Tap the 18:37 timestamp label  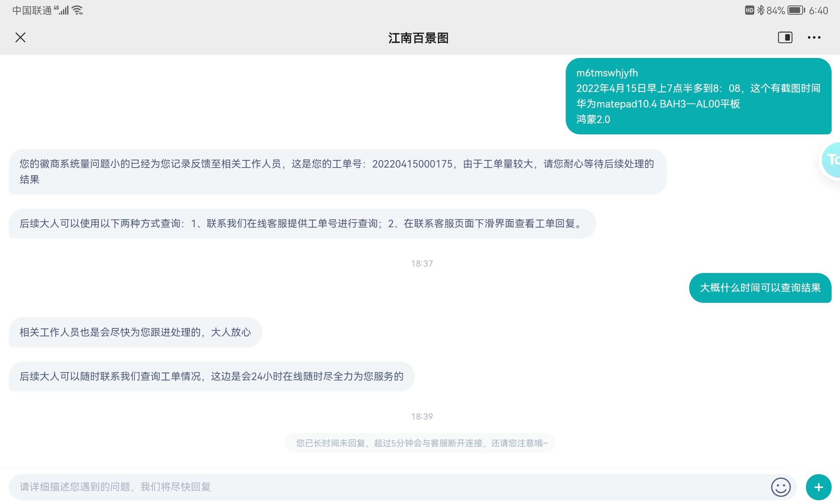pyautogui.click(x=422, y=264)
